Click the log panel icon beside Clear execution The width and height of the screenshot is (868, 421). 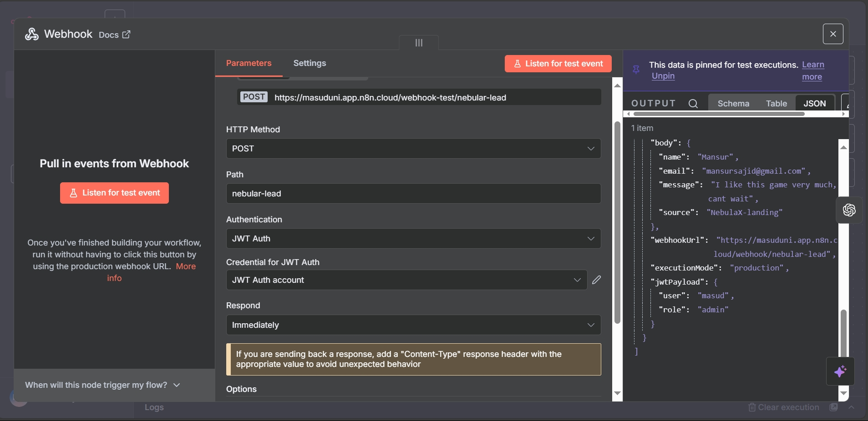tap(833, 407)
